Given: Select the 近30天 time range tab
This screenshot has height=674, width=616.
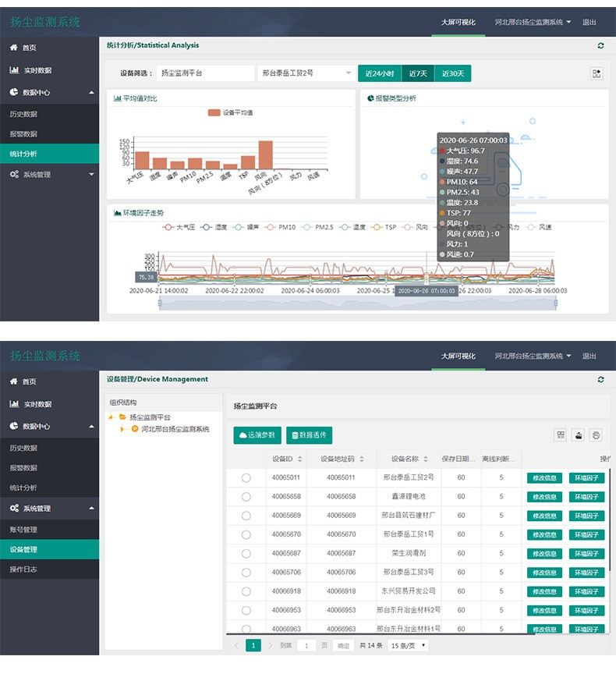Looking at the screenshot, I should [x=452, y=73].
